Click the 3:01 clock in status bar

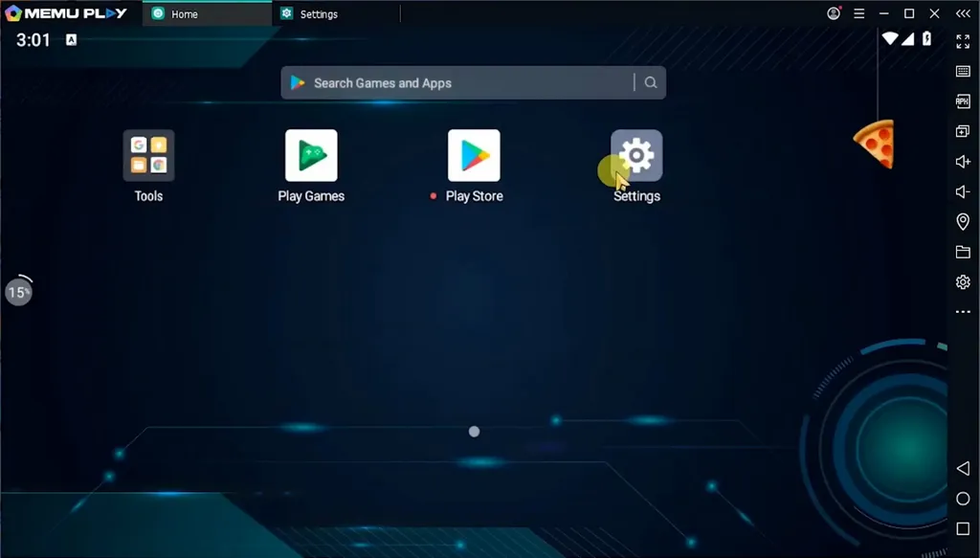click(x=33, y=40)
